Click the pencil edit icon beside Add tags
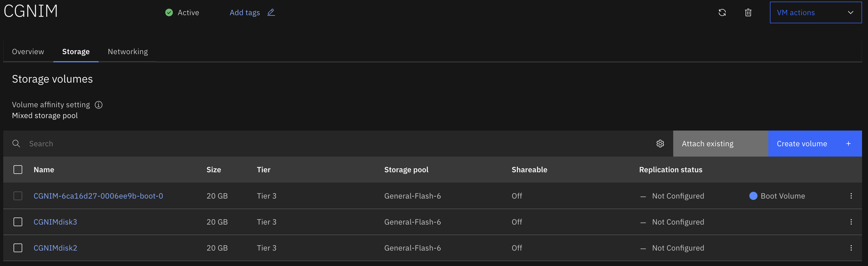868x266 pixels. pyautogui.click(x=271, y=12)
